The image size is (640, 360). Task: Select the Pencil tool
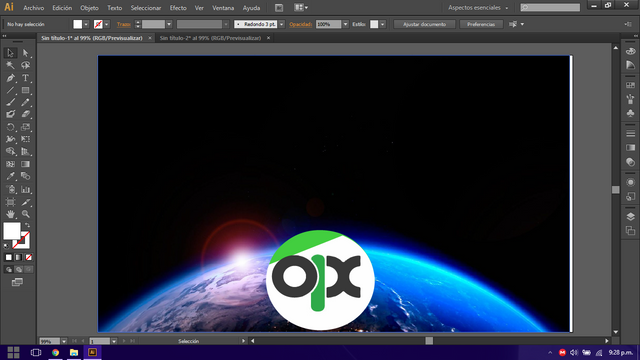[25, 102]
